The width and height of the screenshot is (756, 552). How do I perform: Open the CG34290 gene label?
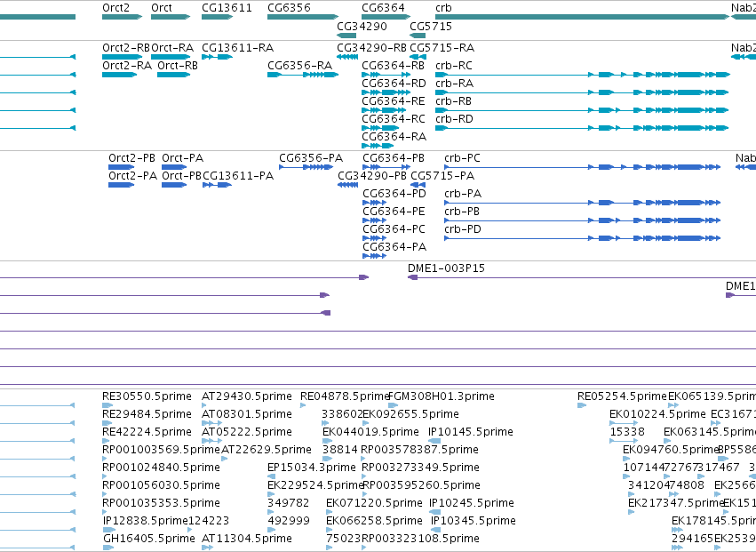coord(362,26)
